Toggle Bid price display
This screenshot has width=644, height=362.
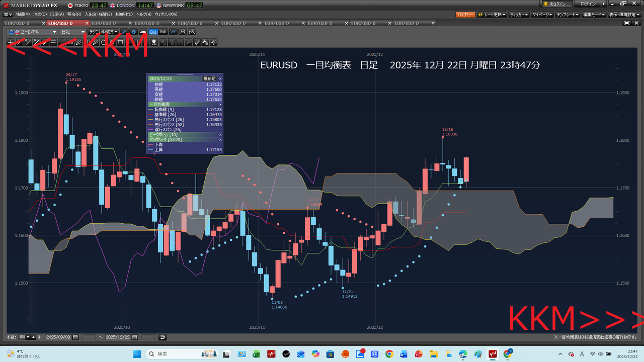(153, 32)
